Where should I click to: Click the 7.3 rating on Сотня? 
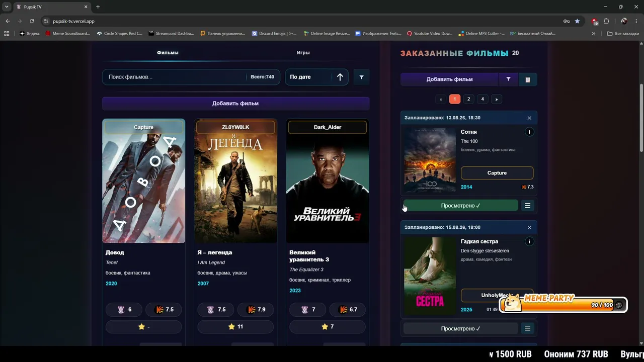[528, 187]
